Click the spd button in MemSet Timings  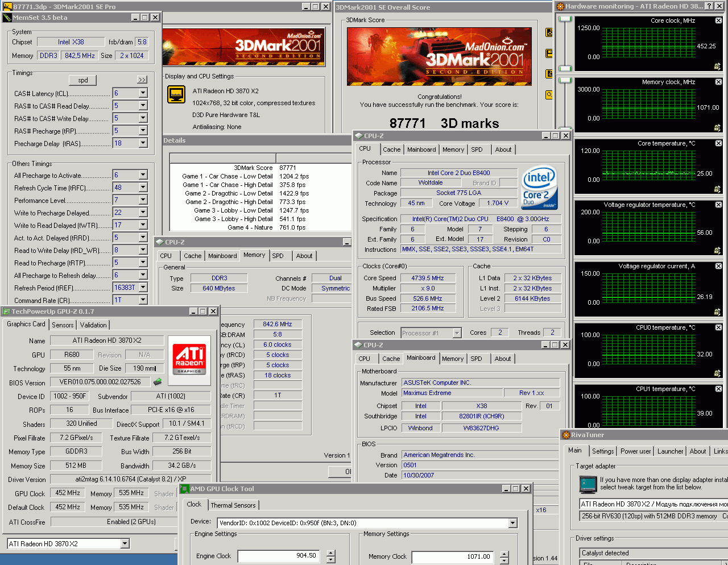click(x=83, y=80)
